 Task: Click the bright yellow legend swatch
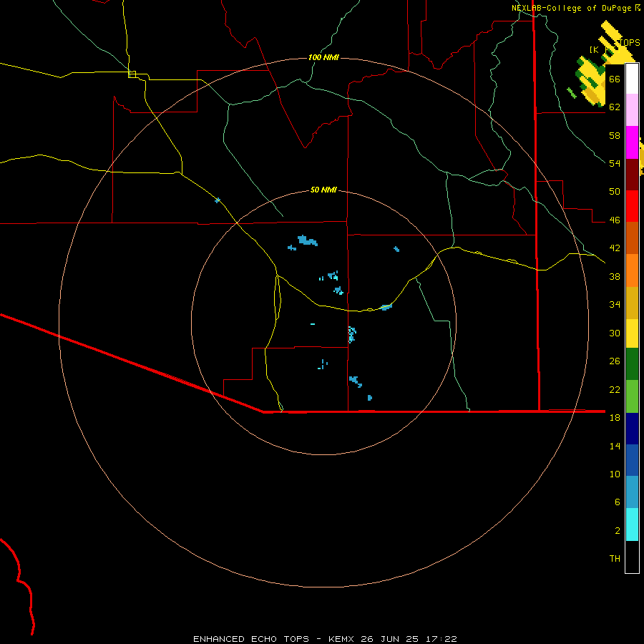[632, 333]
